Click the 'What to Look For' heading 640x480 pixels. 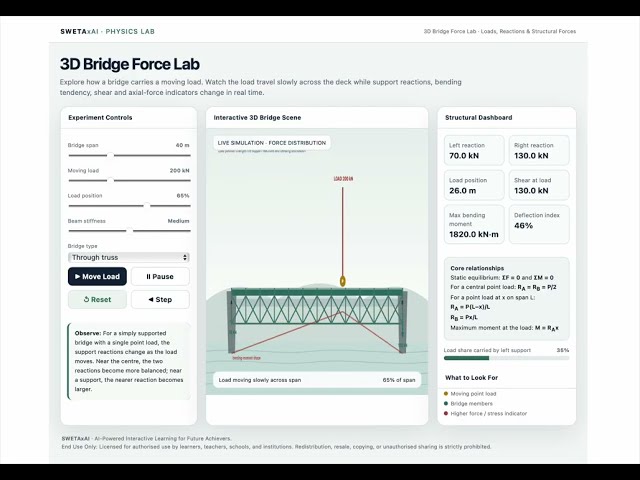471,378
